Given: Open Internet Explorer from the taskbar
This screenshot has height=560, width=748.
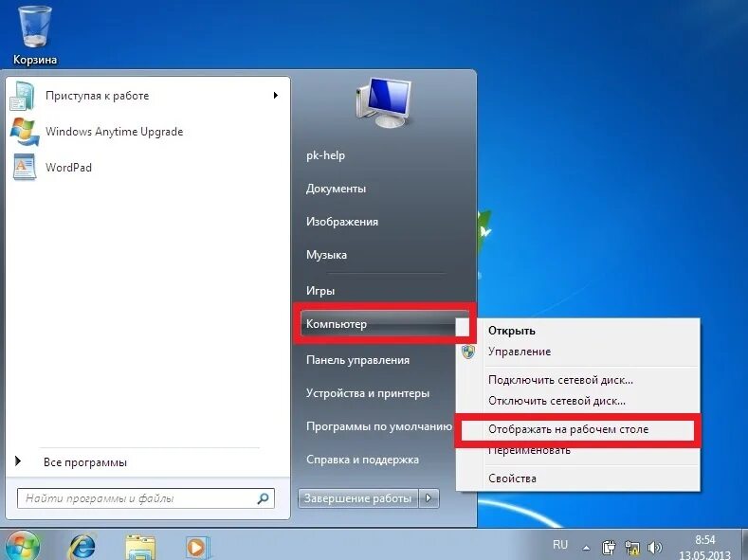Looking at the screenshot, I should coord(82,546).
